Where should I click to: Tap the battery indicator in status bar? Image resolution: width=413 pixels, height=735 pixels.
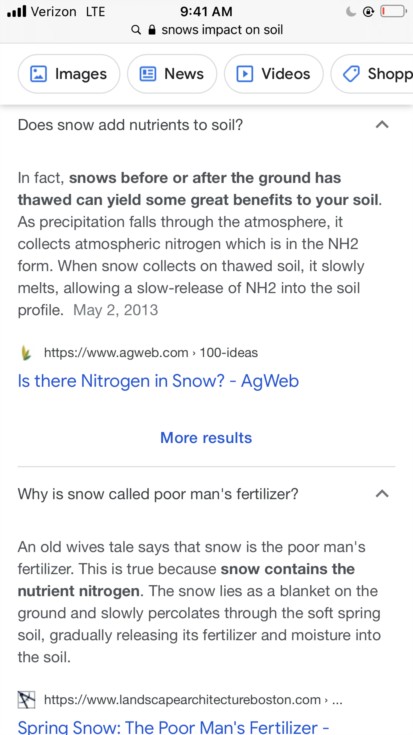393,11
